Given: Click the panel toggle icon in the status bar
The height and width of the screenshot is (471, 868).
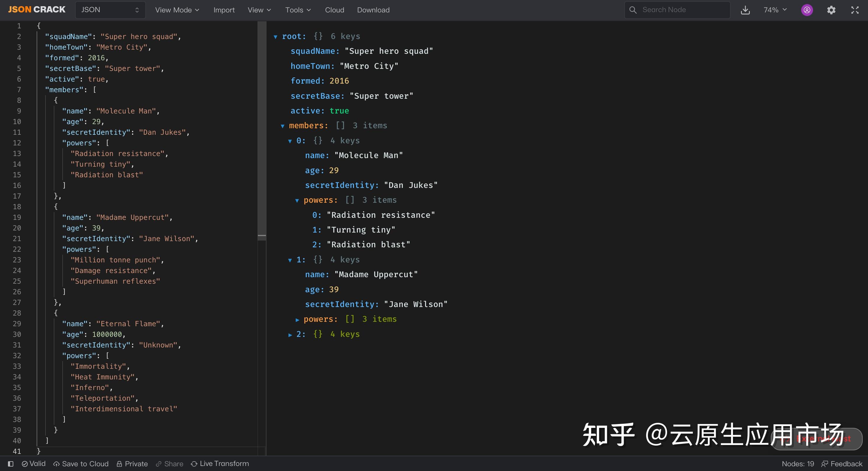Looking at the screenshot, I should (x=10, y=464).
